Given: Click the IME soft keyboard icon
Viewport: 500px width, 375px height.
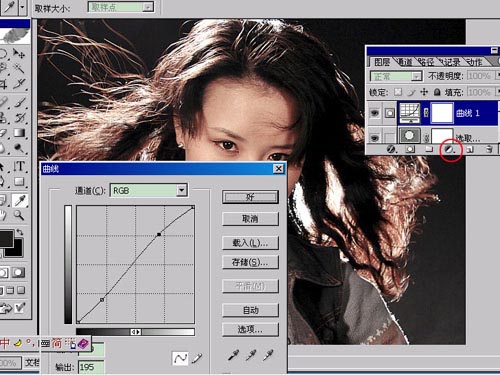Looking at the screenshot, I should [x=45, y=343].
